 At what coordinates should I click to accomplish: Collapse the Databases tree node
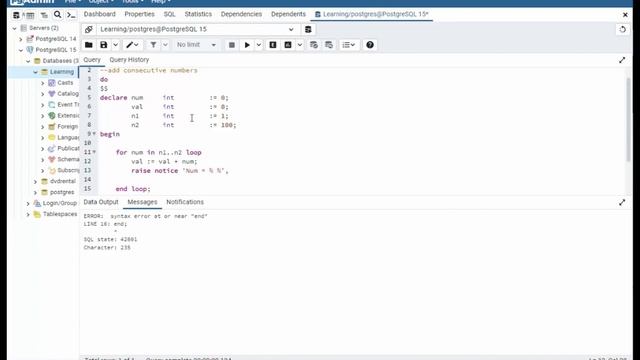tap(28, 61)
